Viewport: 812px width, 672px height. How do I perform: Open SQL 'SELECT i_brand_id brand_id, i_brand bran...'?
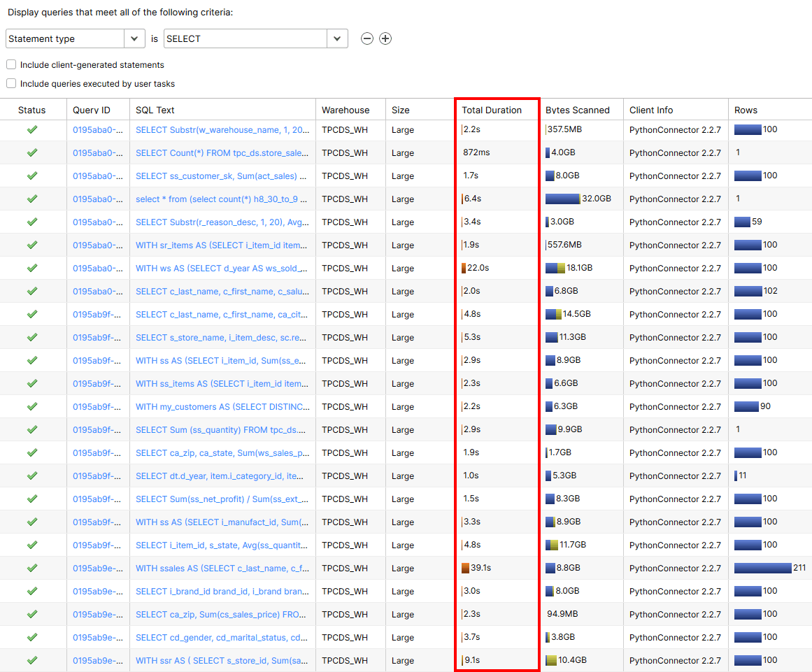pos(222,592)
